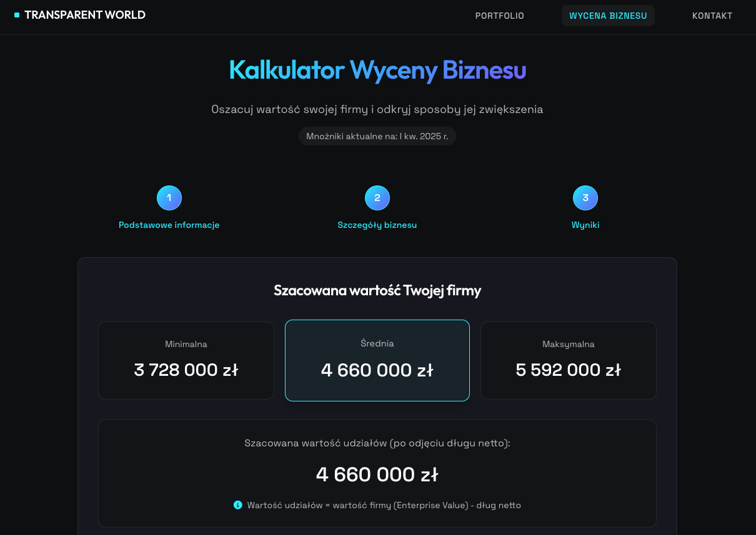Click the Mnożniki aktualne na badge

pyautogui.click(x=377, y=136)
